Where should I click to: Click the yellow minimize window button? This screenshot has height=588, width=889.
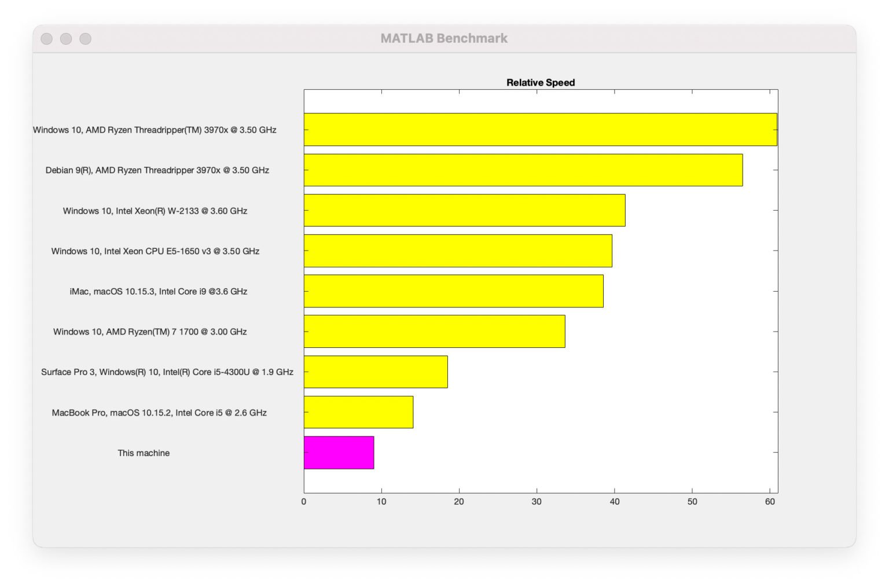pyautogui.click(x=65, y=38)
